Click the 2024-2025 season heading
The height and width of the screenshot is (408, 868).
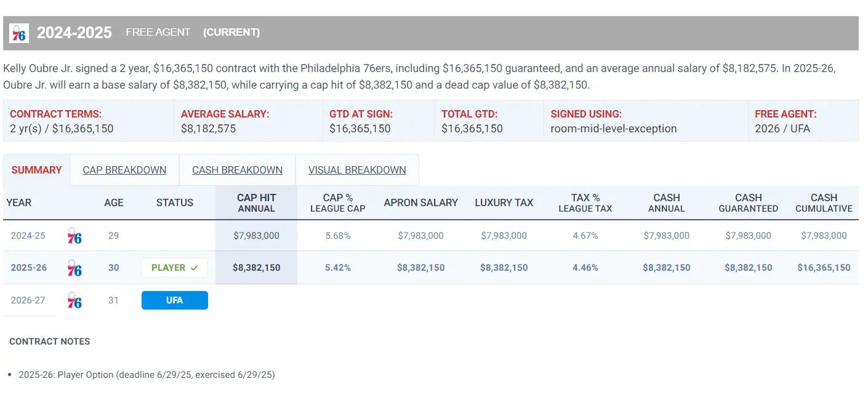tap(74, 33)
